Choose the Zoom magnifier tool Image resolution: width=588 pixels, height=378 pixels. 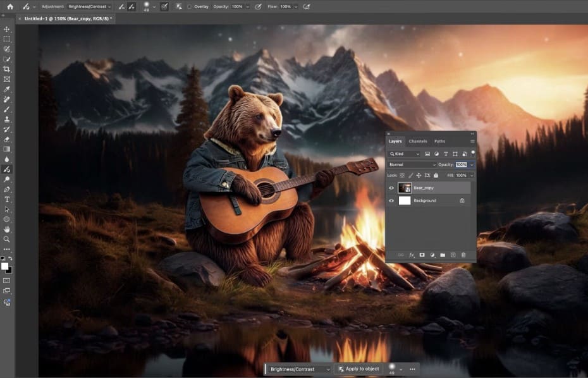click(7, 239)
